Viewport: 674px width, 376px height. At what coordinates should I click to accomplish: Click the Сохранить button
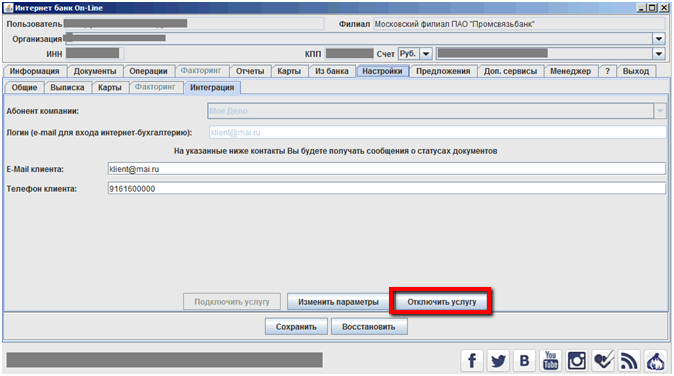point(296,327)
